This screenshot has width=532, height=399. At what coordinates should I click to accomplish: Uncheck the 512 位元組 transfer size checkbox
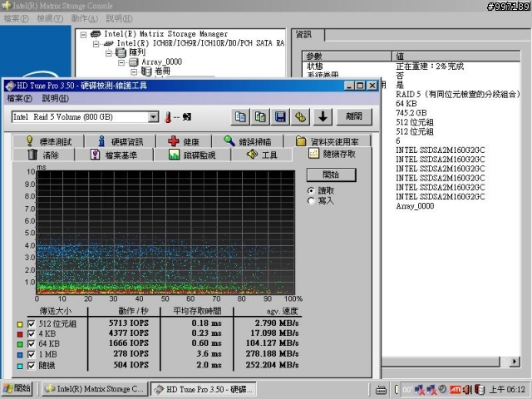pos(32,323)
